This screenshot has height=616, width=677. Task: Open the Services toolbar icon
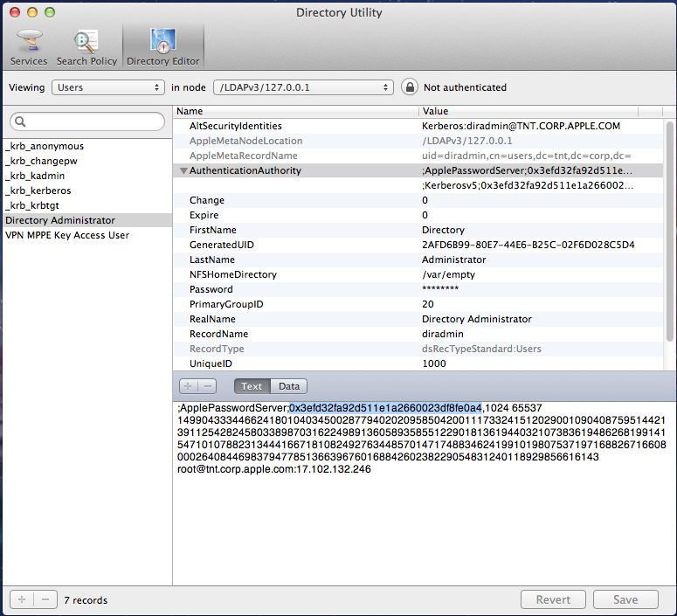click(29, 46)
